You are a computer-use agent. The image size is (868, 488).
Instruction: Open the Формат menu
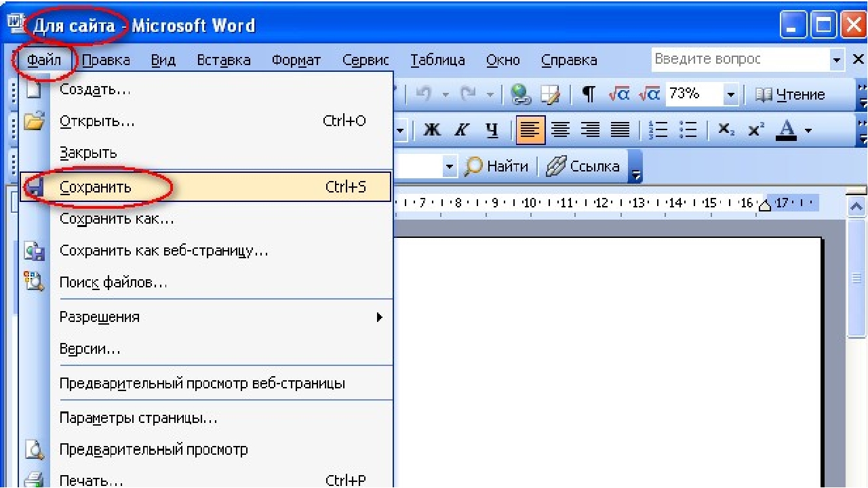click(x=296, y=60)
